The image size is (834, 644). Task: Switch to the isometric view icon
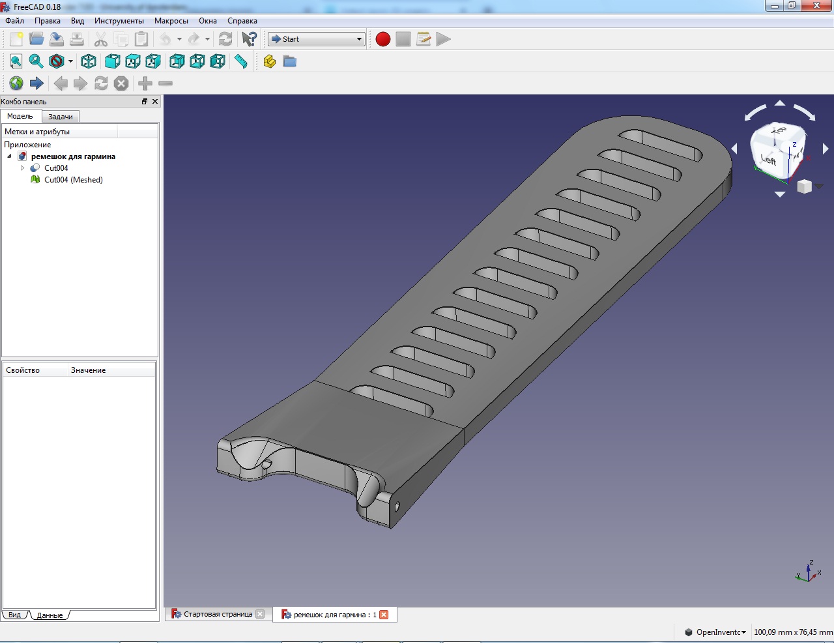[89, 61]
